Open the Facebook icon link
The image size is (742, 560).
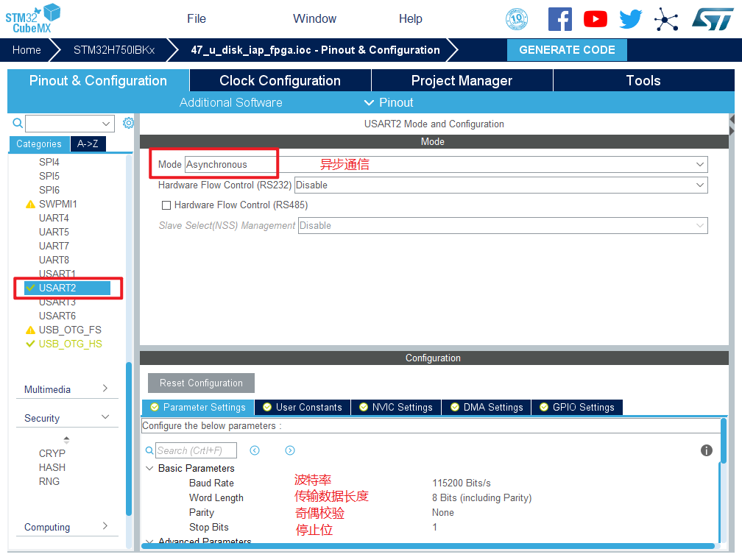(x=559, y=19)
